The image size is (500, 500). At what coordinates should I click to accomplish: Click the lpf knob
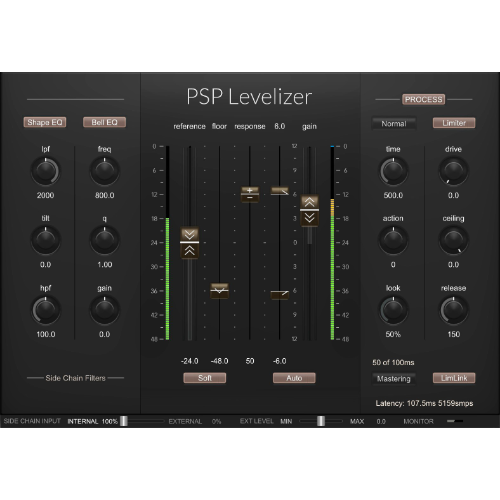click(x=45, y=171)
